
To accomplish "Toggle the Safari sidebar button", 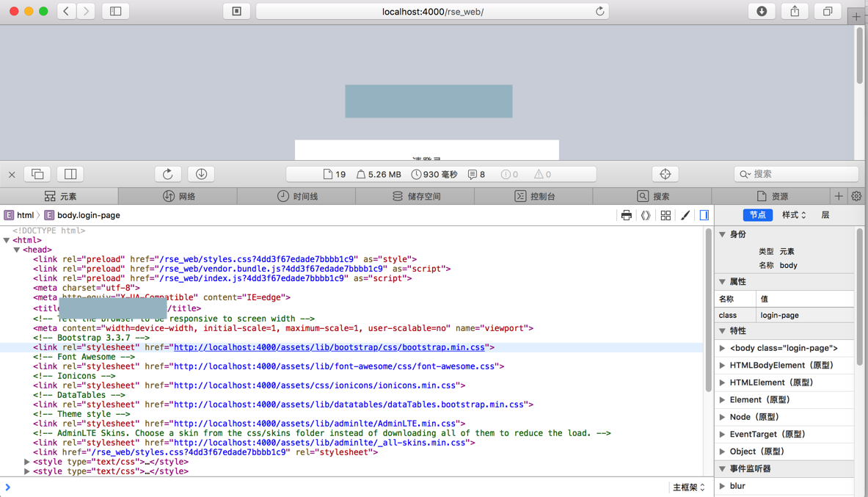I will point(116,11).
